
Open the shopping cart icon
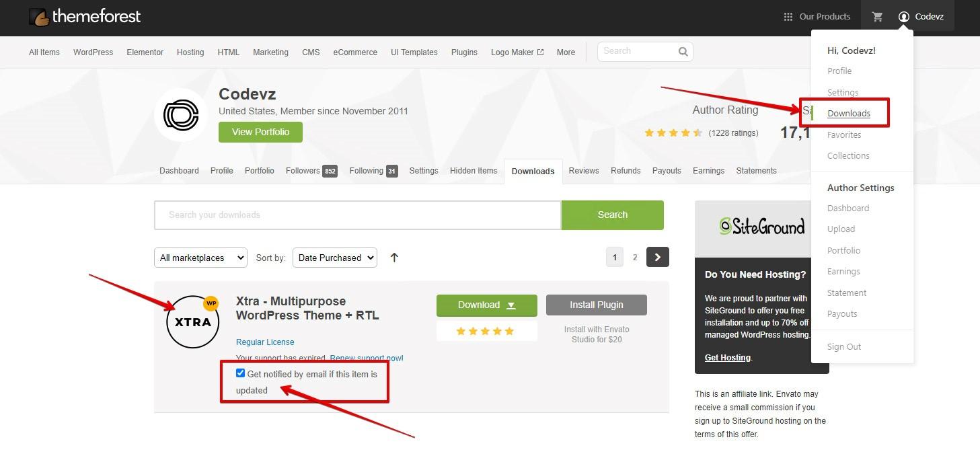[877, 17]
